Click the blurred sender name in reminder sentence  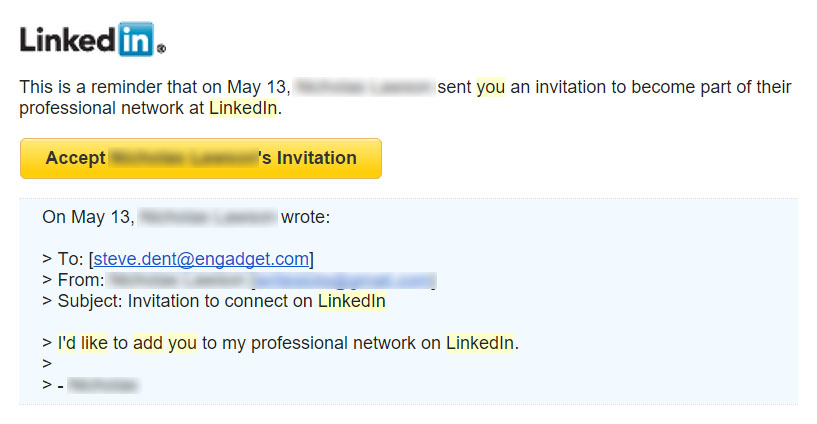tap(365, 87)
